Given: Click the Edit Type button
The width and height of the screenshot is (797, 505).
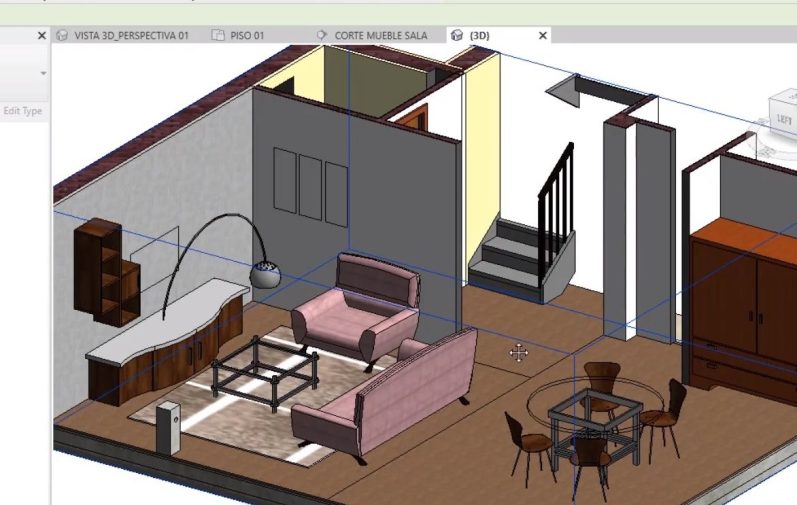Looking at the screenshot, I should coord(22,111).
